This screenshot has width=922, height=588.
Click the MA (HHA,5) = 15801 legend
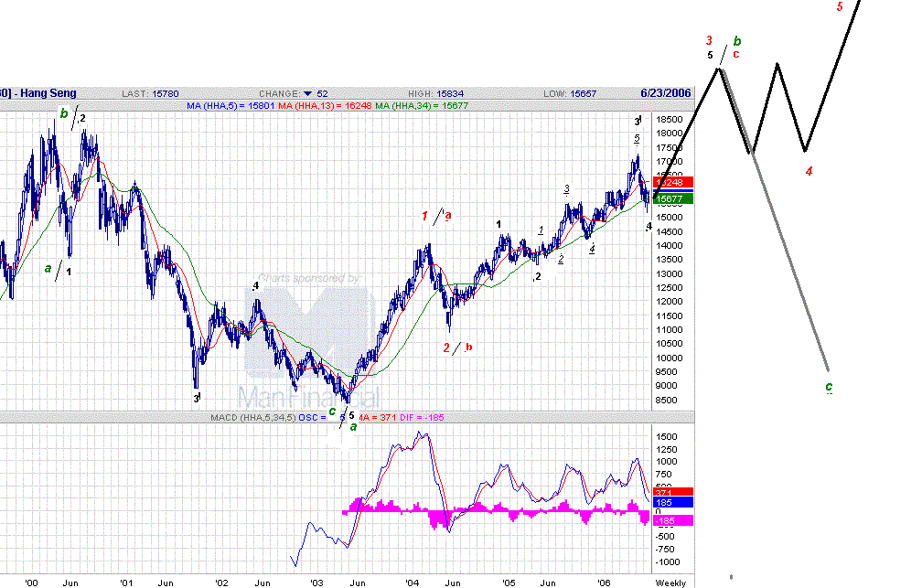(230, 106)
